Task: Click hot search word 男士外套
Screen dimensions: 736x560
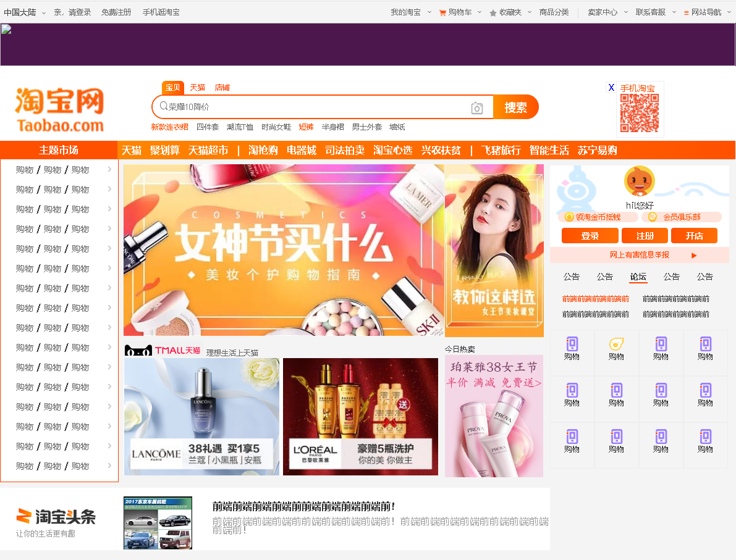Action: coord(366,127)
